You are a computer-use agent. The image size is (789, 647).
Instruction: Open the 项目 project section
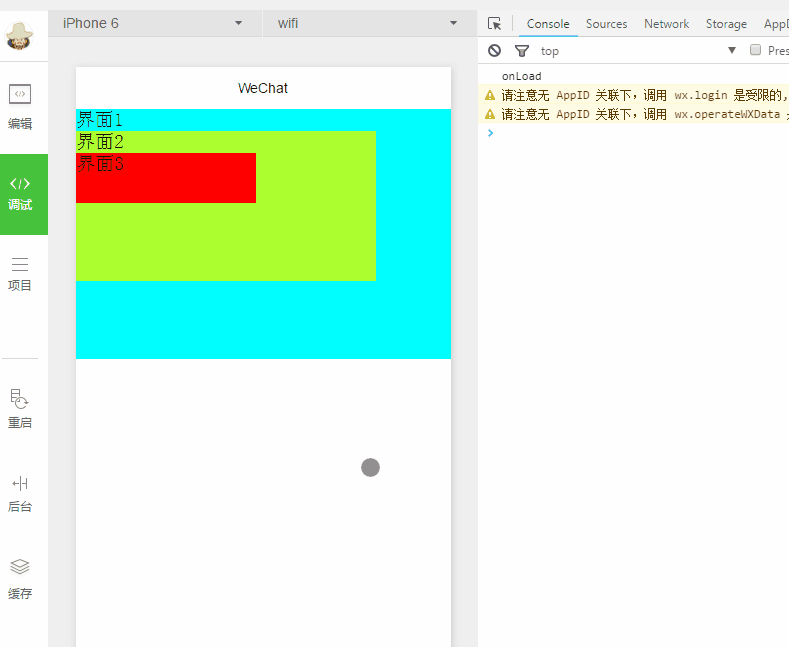tap(20, 273)
